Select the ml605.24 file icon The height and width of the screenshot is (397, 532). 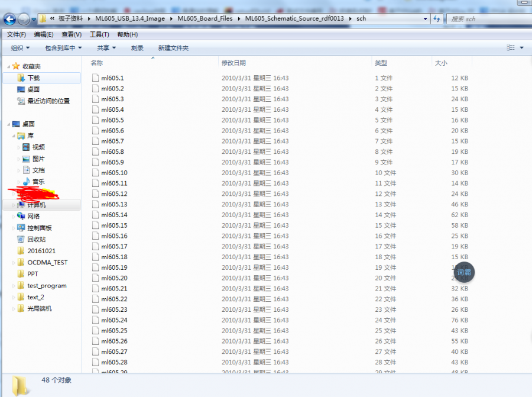coord(96,320)
